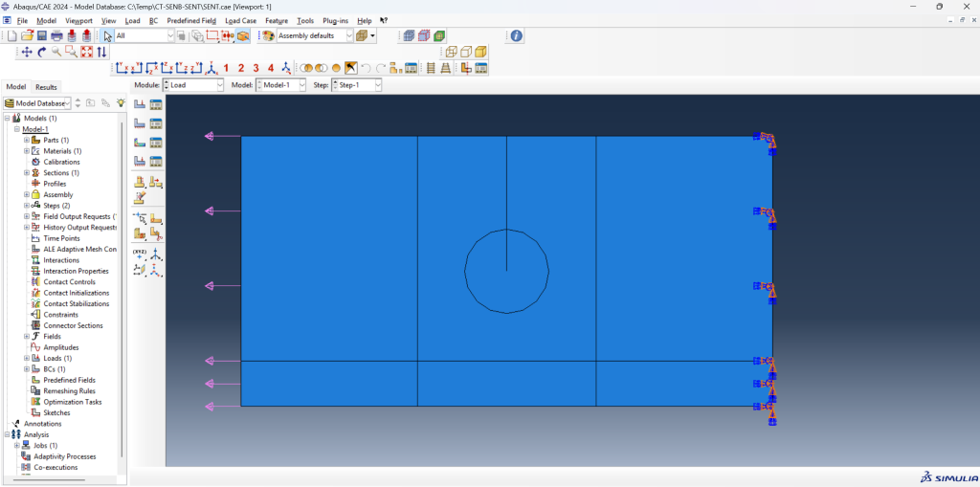
Task: Click the Create Load tool icon
Action: [140, 104]
